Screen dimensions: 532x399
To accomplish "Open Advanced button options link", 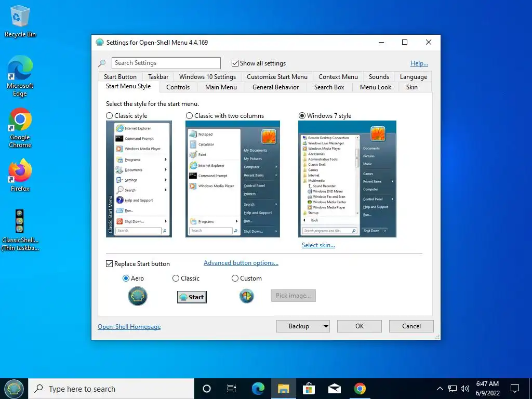I will click(241, 263).
